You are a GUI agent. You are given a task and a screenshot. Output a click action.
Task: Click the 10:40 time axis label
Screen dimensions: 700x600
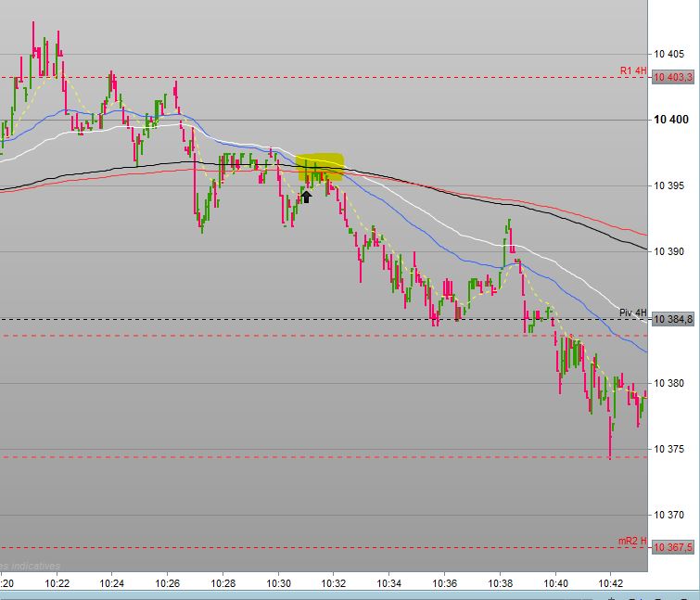point(555,583)
